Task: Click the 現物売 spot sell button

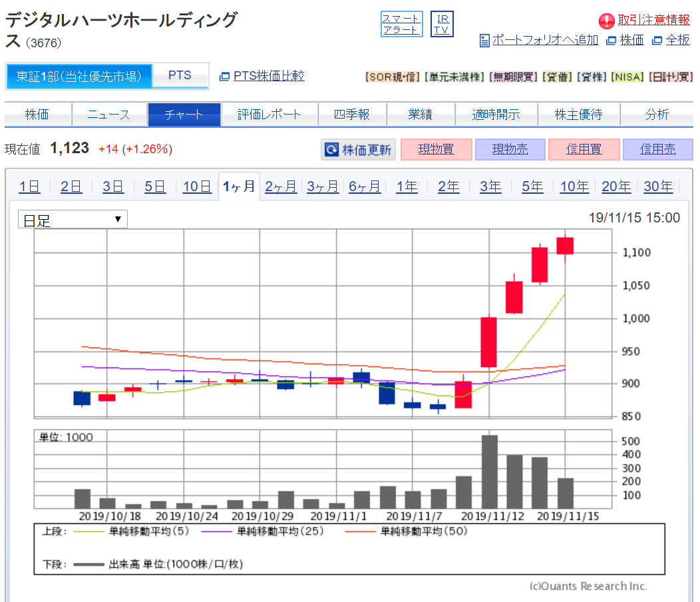Action: click(510, 149)
